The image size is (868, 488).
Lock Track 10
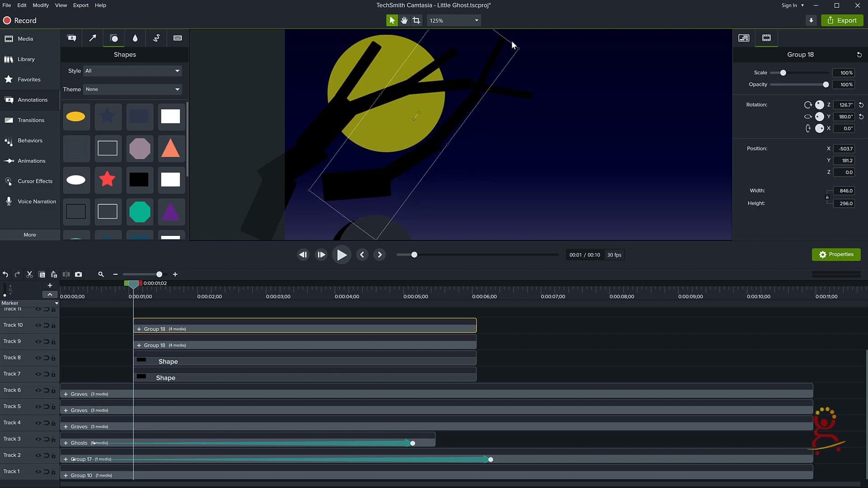pyautogui.click(x=54, y=325)
